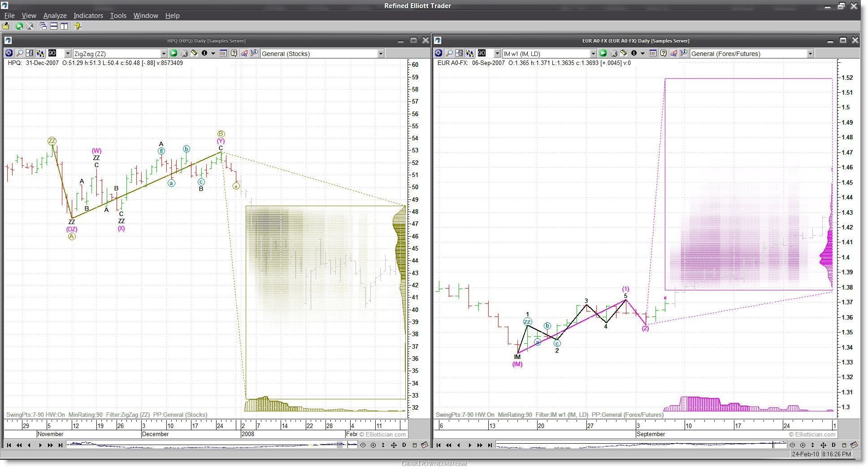Click the green run analysis button on HPQ chart

click(173, 53)
